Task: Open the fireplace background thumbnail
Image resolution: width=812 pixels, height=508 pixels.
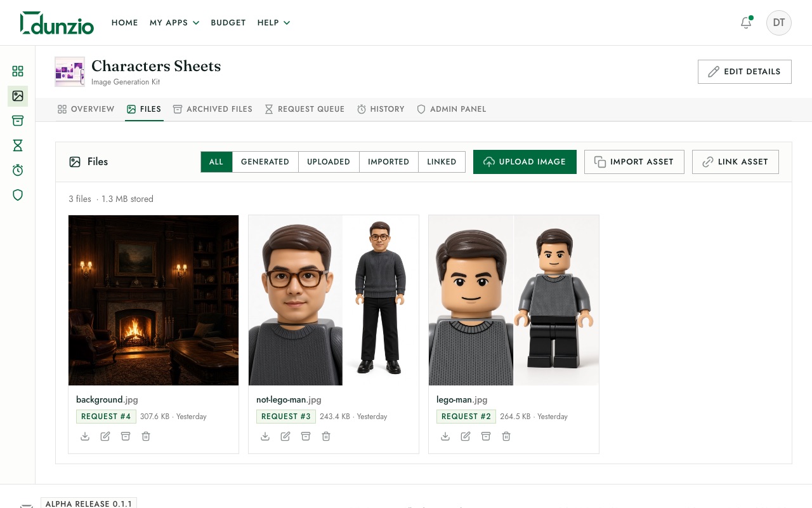Action: coord(154,300)
